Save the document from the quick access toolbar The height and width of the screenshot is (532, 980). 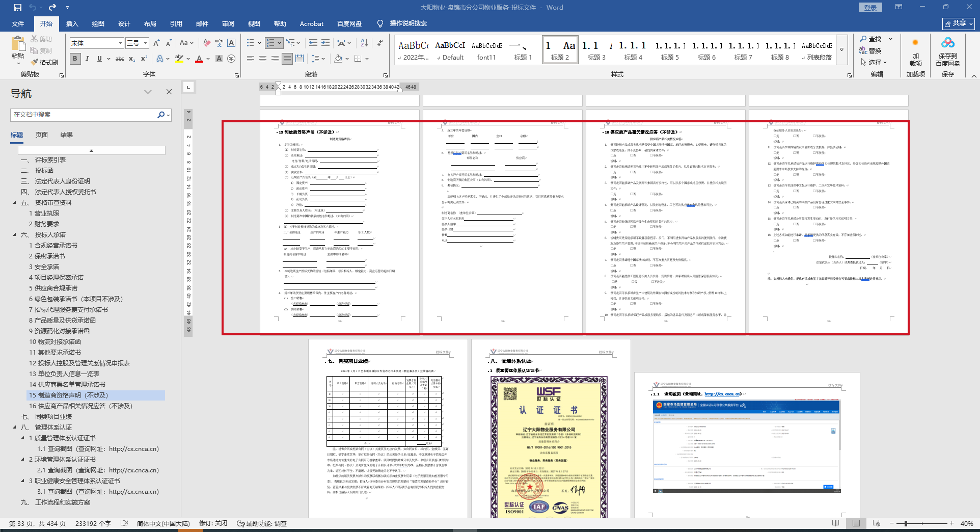click(x=18, y=8)
